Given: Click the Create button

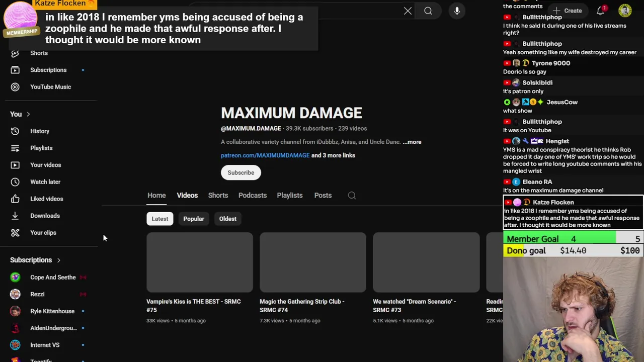Looking at the screenshot, I should tap(568, 11).
